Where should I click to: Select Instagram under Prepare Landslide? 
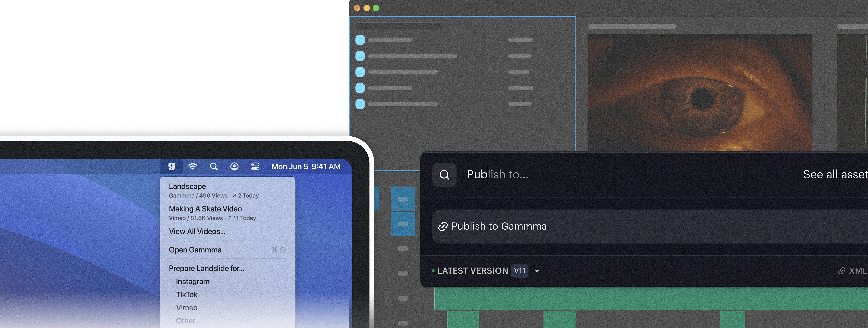click(x=193, y=281)
